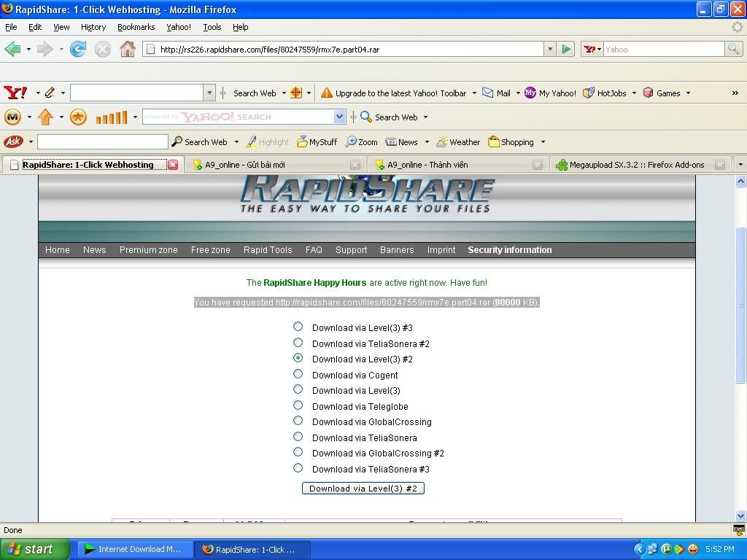Open the Premium zone link
The width and height of the screenshot is (747, 560).
(x=149, y=250)
